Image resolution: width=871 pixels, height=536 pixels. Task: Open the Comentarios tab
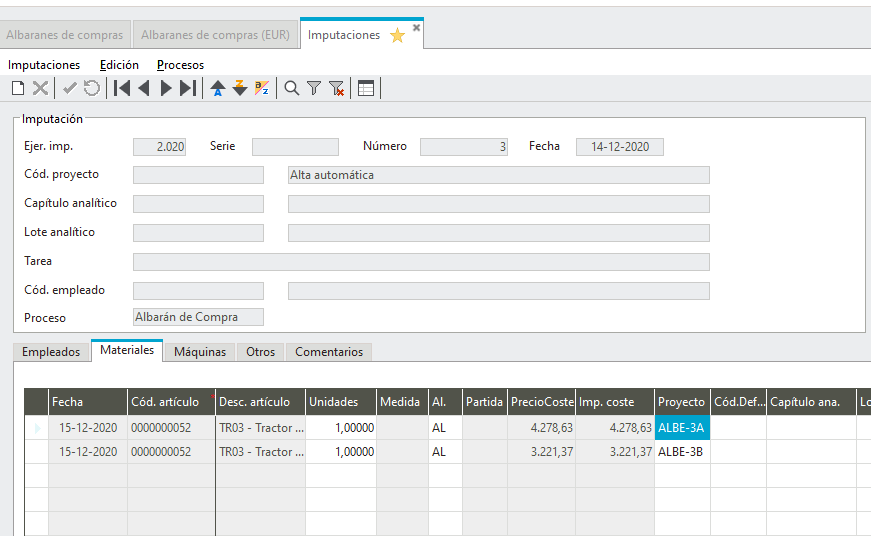[x=330, y=352]
